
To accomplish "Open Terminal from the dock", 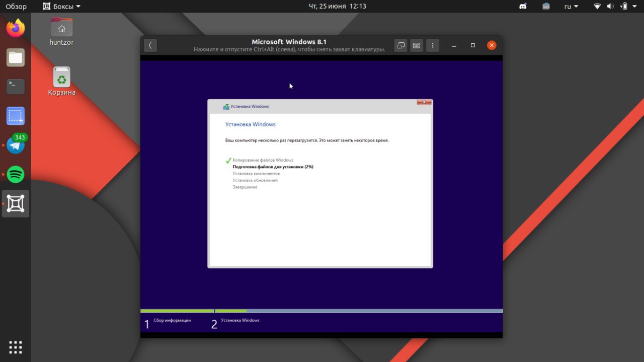I will [16, 86].
